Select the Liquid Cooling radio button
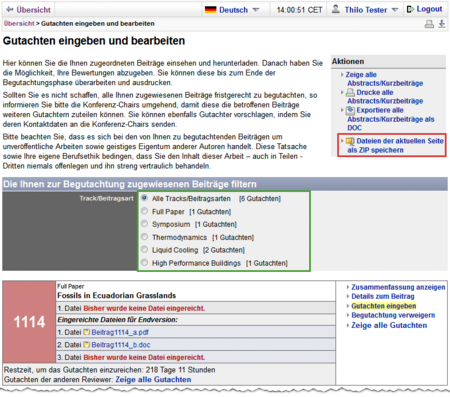This screenshot has height=397, width=450. (144, 249)
